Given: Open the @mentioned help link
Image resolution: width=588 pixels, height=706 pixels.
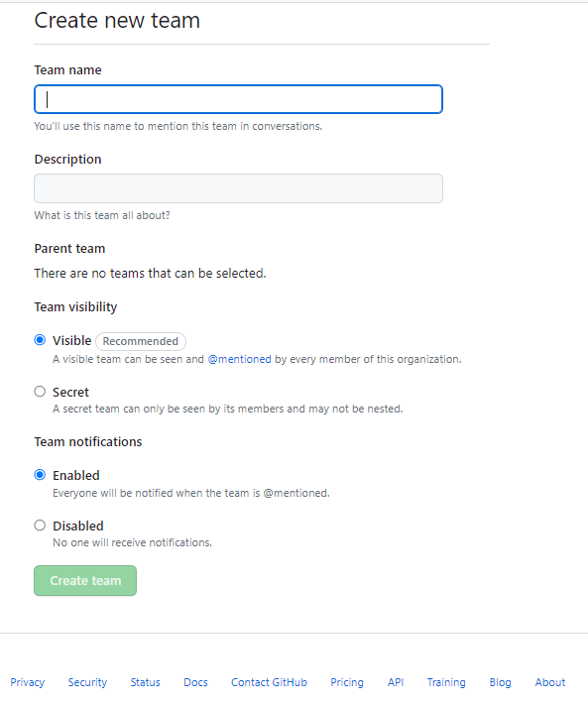Looking at the screenshot, I should (x=240, y=359).
